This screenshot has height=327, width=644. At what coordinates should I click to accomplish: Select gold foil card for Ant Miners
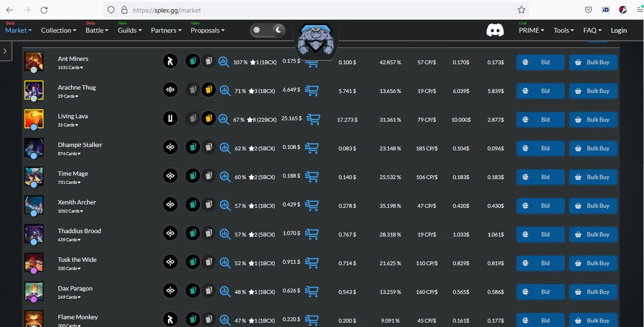point(208,61)
